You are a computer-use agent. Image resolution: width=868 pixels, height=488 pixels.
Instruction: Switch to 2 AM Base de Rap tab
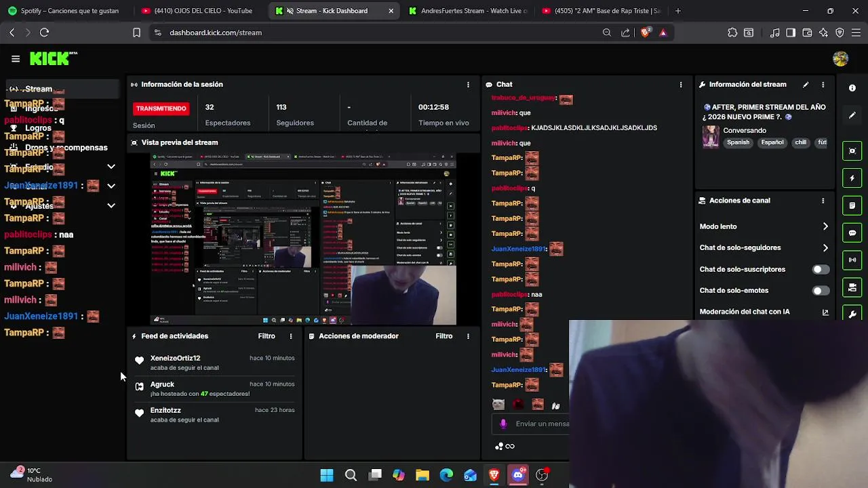coord(601,11)
